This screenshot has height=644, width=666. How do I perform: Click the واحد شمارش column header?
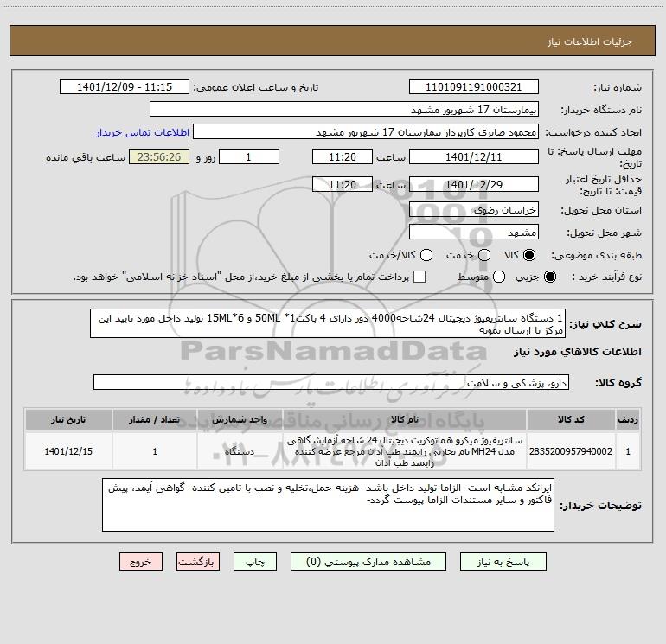click(x=240, y=419)
